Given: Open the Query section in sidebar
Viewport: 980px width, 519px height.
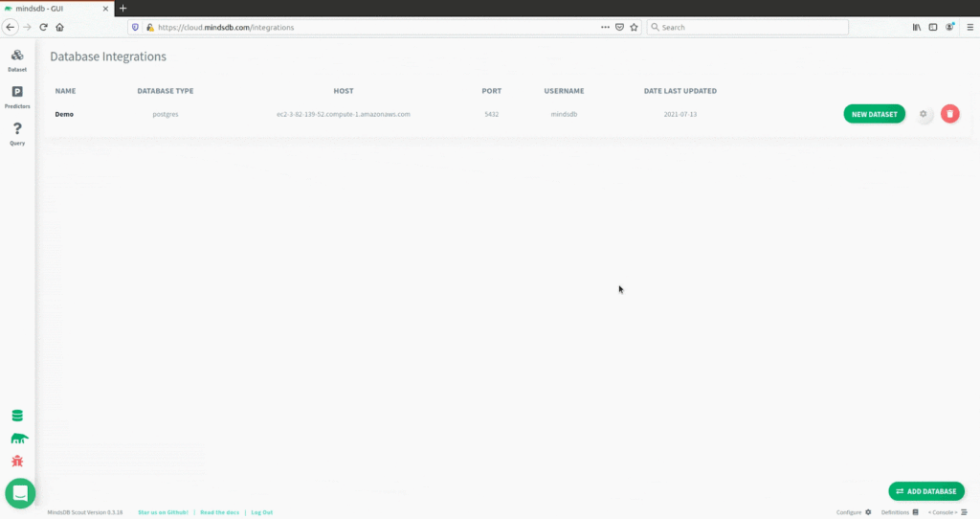Looking at the screenshot, I should 17,133.
